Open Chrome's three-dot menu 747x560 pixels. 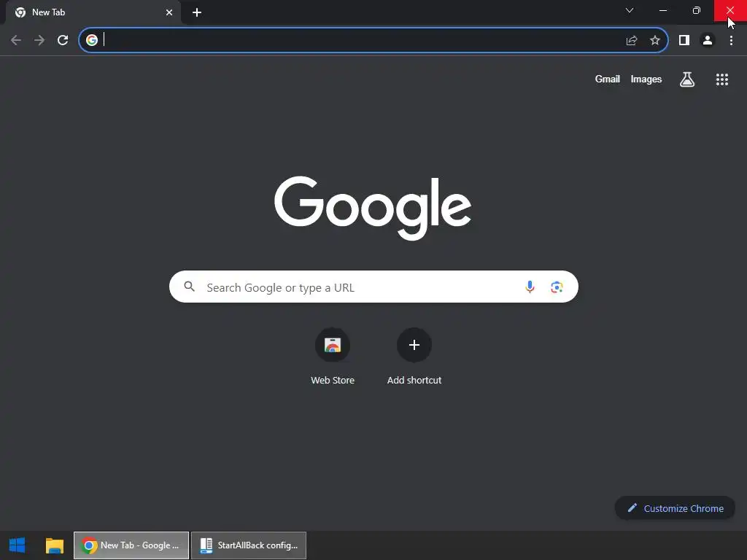(x=731, y=41)
